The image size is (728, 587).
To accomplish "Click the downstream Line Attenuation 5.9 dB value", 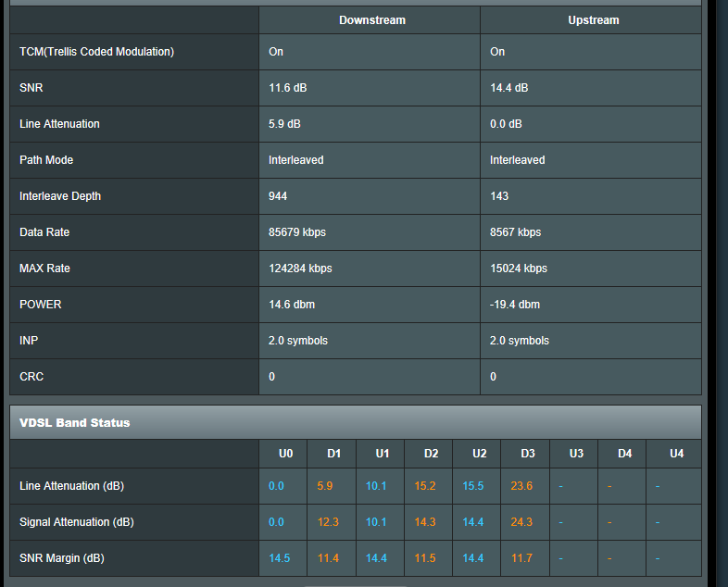I will 284,124.
